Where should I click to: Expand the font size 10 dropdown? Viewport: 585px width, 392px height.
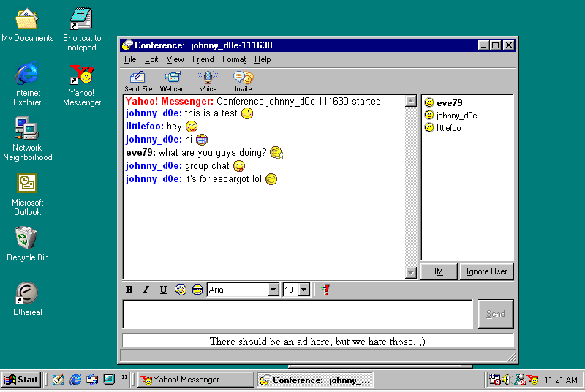click(304, 290)
